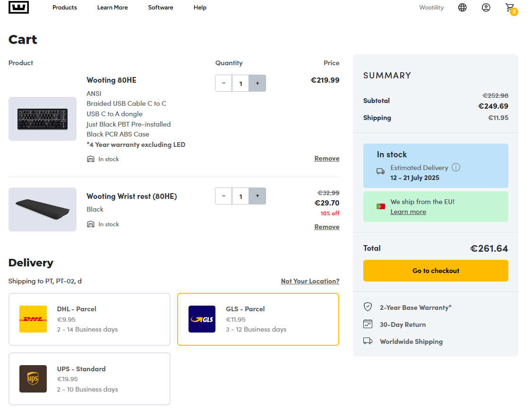The image size is (532, 410).
Task: Click the 30-Day Return text
Action: (403, 325)
